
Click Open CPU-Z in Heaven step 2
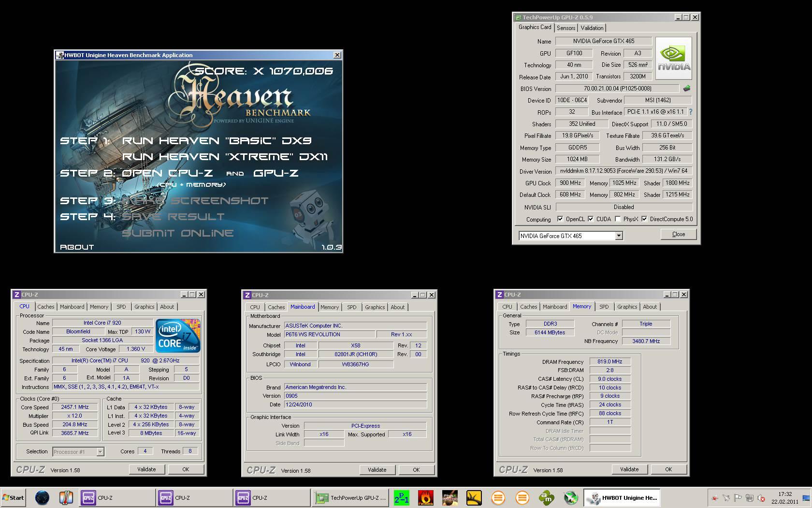(167, 173)
